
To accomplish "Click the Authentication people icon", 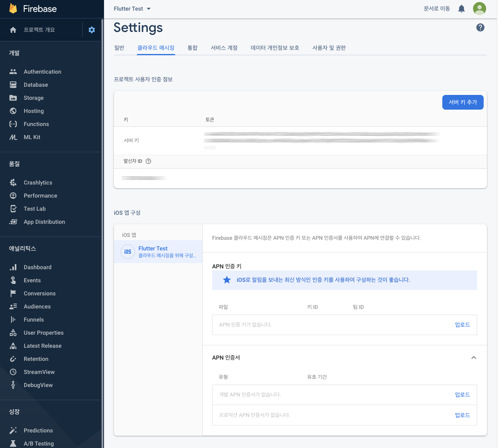I will click(x=13, y=72).
